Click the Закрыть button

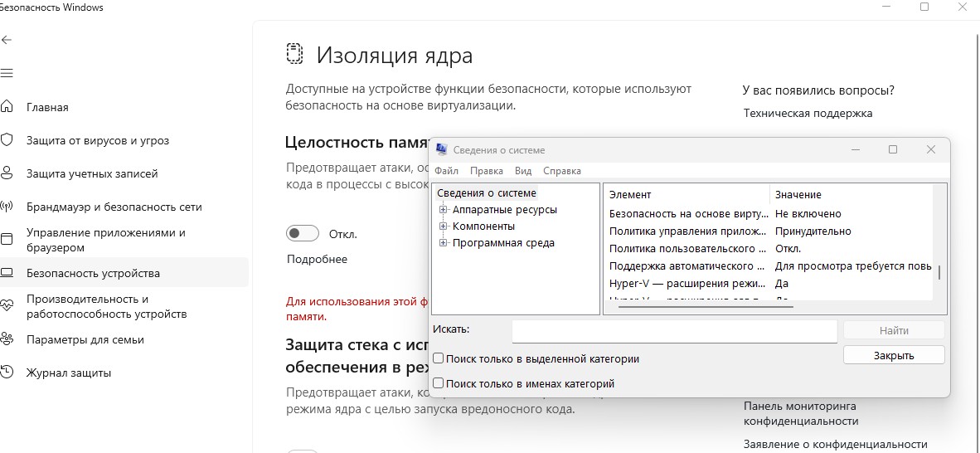894,355
